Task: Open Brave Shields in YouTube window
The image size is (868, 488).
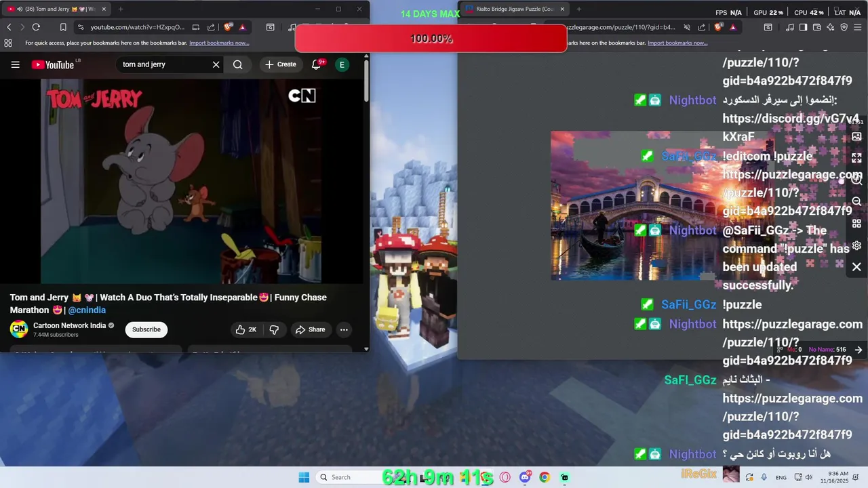Action: point(228,27)
